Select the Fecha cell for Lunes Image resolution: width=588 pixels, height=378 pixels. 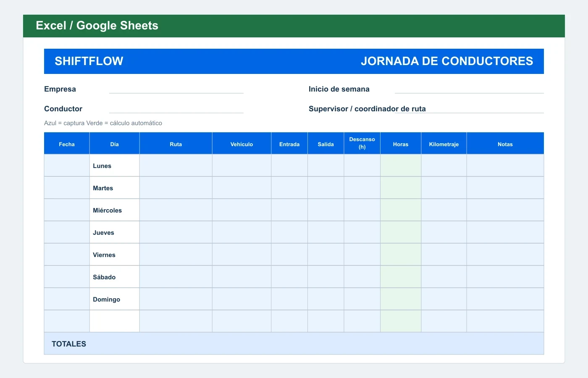click(67, 165)
